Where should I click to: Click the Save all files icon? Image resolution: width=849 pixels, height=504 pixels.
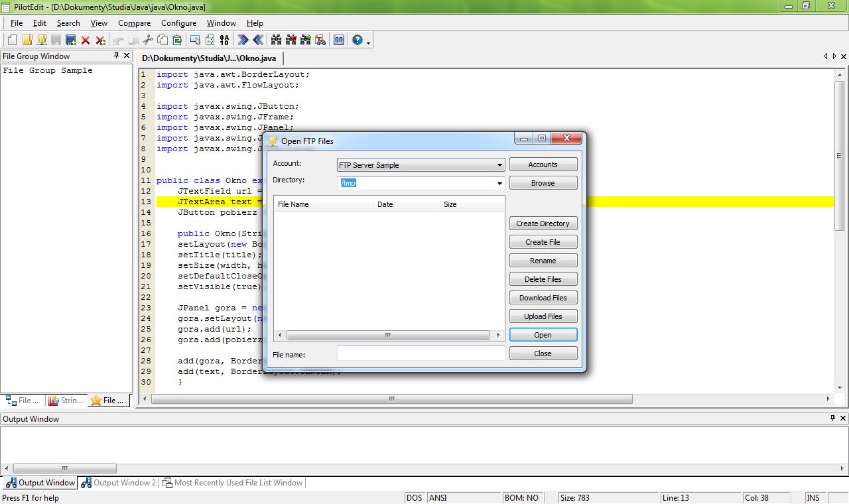click(x=71, y=40)
